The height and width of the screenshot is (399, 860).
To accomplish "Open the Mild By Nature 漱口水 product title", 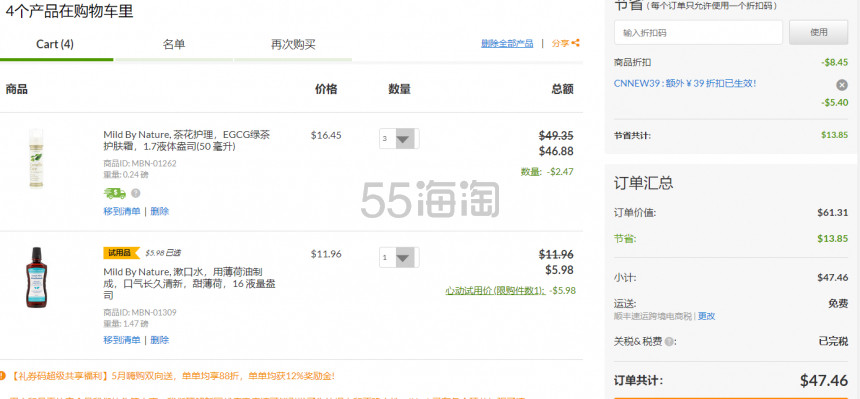I will 189,283.
